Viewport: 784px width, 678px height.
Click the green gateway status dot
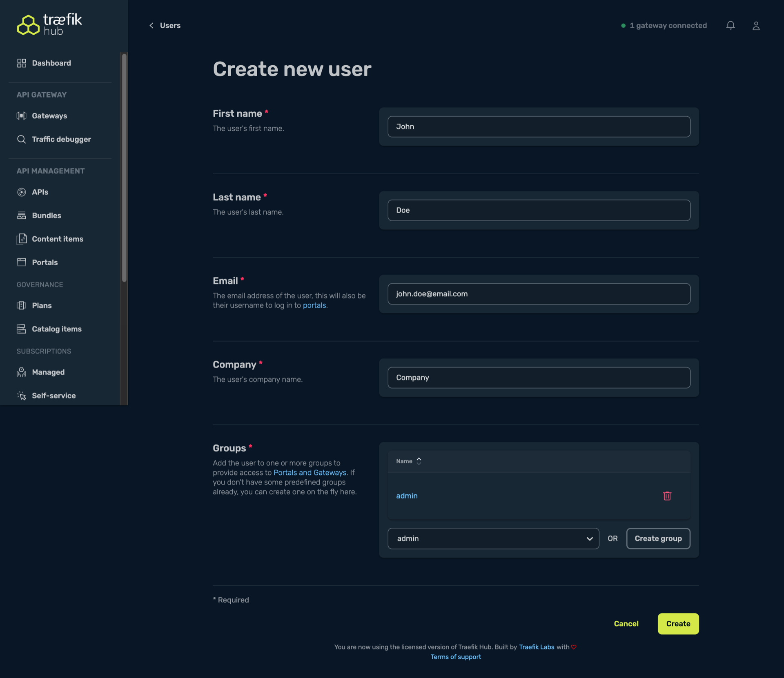pyautogui.click(x=623, y=26)
